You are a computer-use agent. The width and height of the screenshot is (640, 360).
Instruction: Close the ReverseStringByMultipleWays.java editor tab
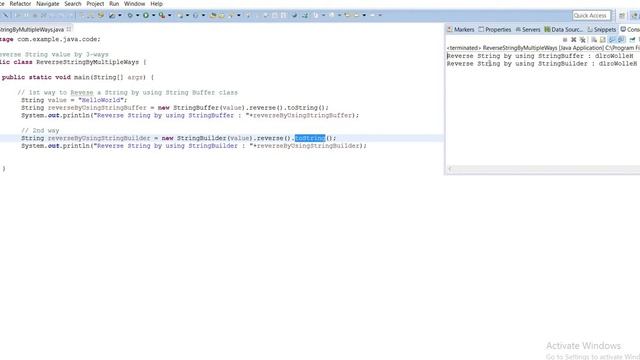69,29
